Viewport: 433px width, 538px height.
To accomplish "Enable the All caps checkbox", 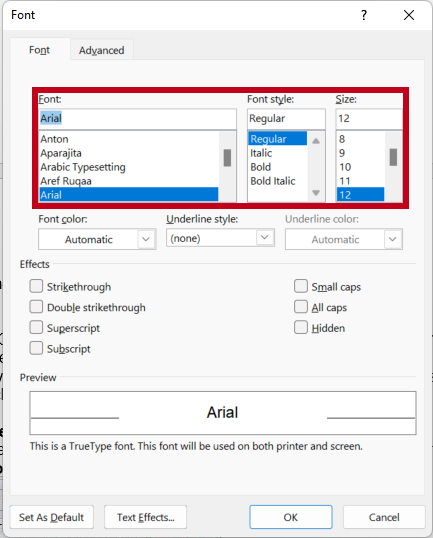I will pos(301,307).
